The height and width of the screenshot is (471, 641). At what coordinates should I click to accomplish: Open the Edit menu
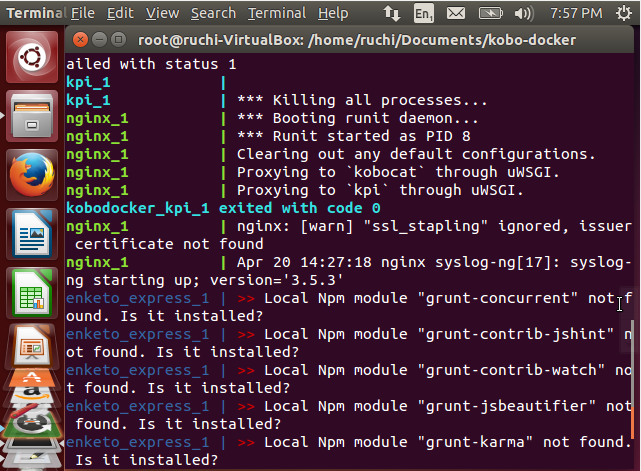pyautogui.click(x=120, y=13)
